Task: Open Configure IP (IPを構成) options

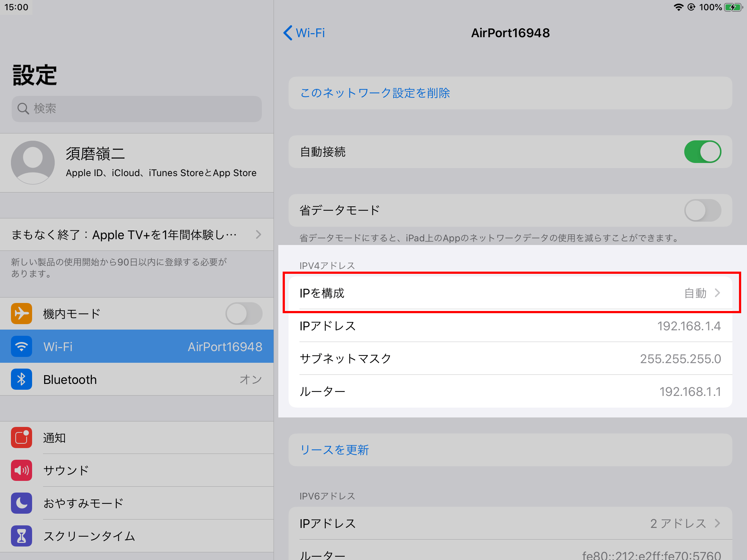Action: [510, 293]
